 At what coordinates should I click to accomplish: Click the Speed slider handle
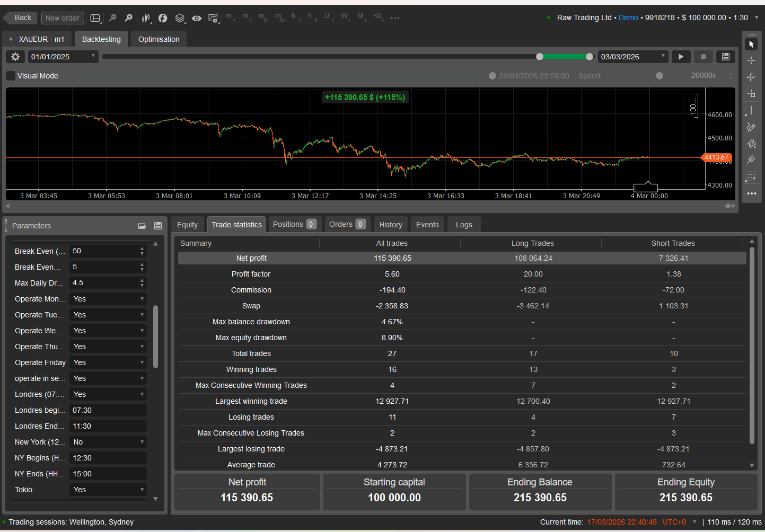tap(659, 76)
